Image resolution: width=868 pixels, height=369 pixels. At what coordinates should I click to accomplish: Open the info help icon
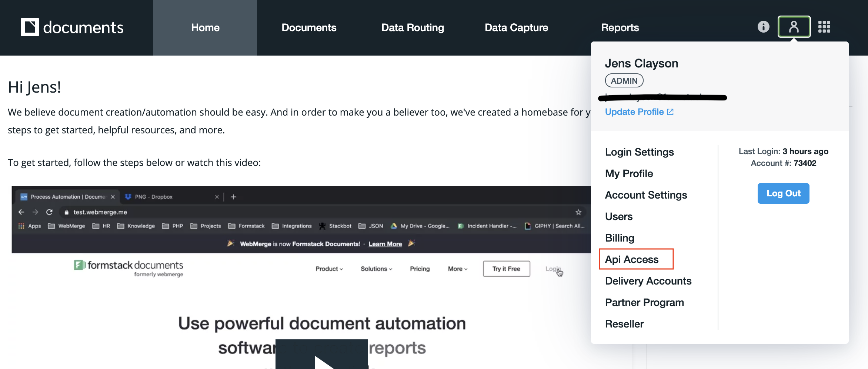tap(763, 27)
